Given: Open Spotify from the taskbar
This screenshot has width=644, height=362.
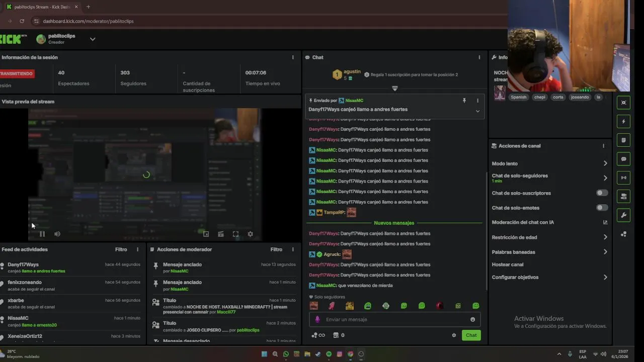Looking at the screenshot, I should (329, 354).
